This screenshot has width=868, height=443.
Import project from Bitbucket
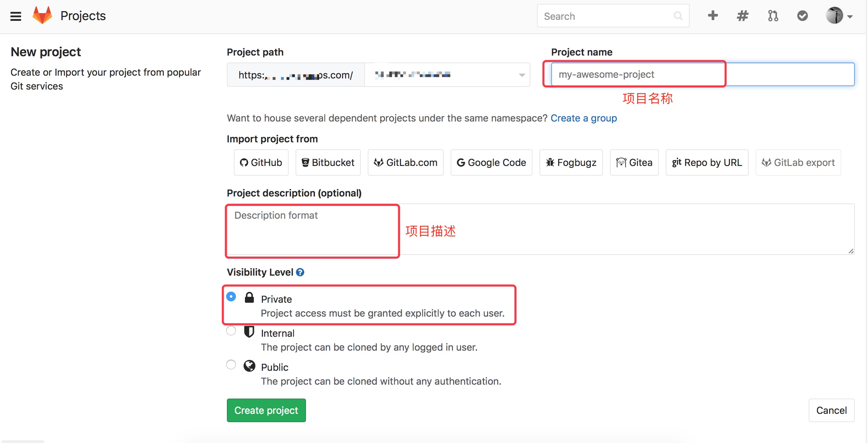328,162
